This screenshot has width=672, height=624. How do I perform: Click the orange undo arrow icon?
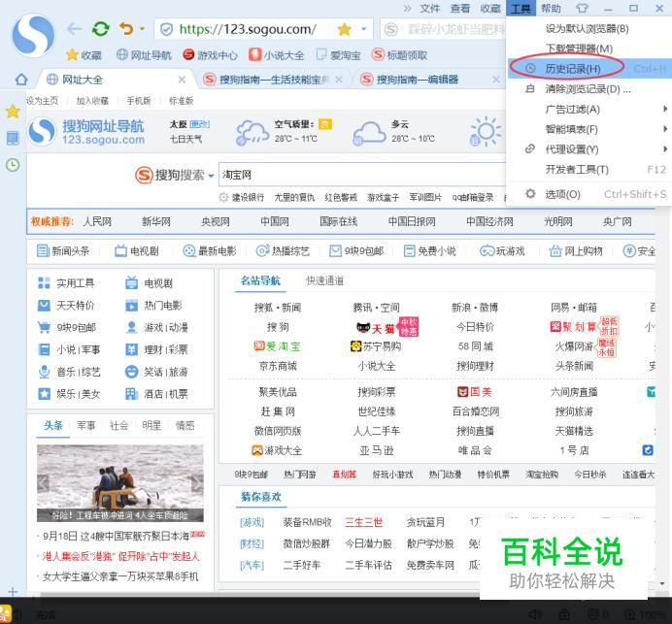coord(126,29)
